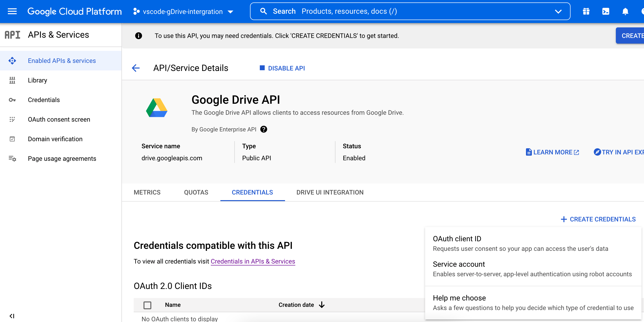644x322 pixels.
Task: Click the notifications bell icon
Action: pyautogui.click(x=625, y=11)
